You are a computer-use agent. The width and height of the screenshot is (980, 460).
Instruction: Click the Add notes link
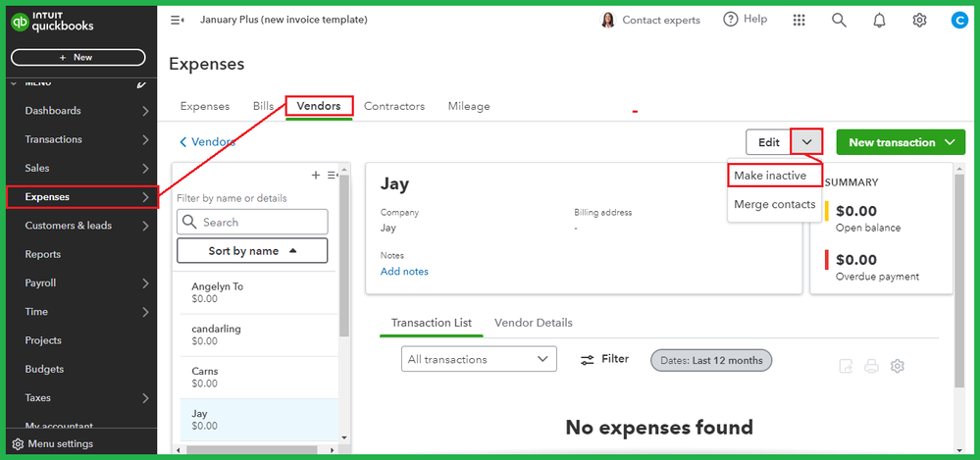pos(404,272)
